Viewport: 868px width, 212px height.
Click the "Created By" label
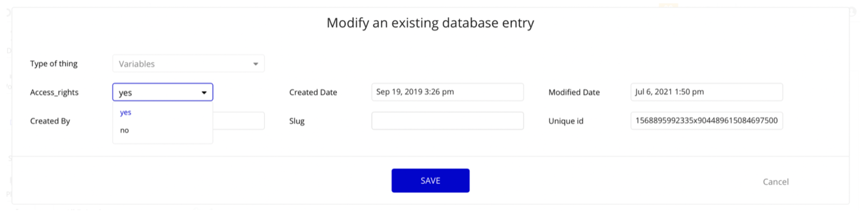pyautogui.click(x=50, y=121)
